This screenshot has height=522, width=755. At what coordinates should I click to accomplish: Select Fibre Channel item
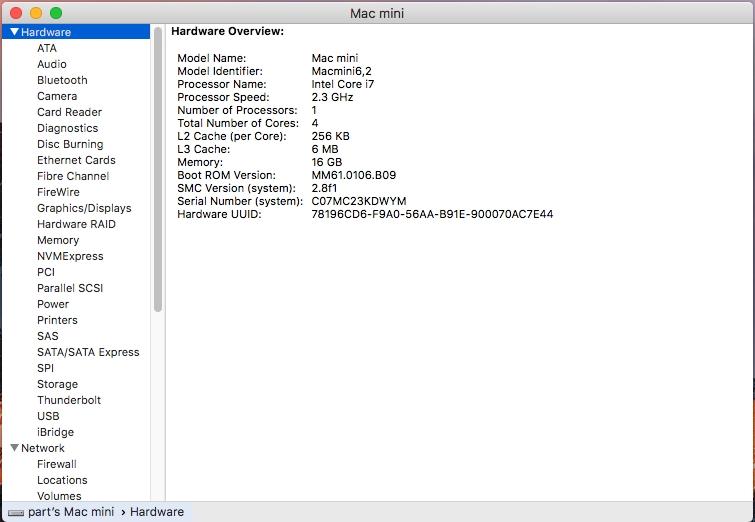(x=73, y=176)
